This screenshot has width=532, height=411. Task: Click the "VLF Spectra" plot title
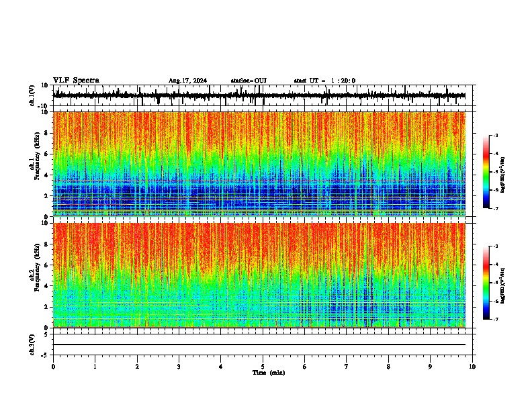[x=76, y=81]
